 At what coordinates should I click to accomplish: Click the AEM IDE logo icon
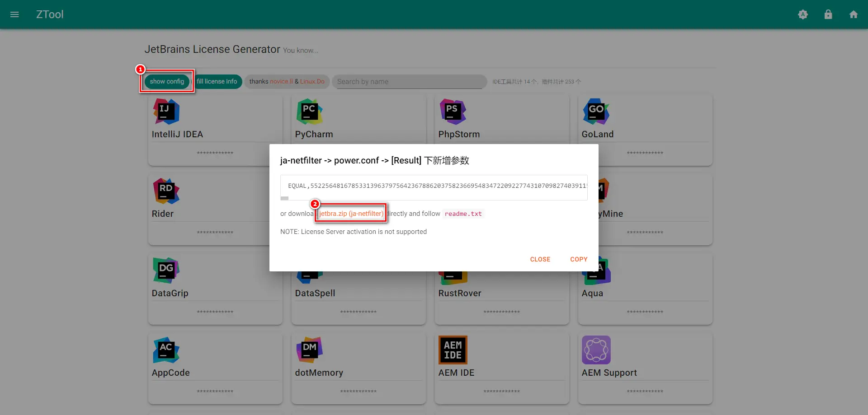click(x=453, y=350)
